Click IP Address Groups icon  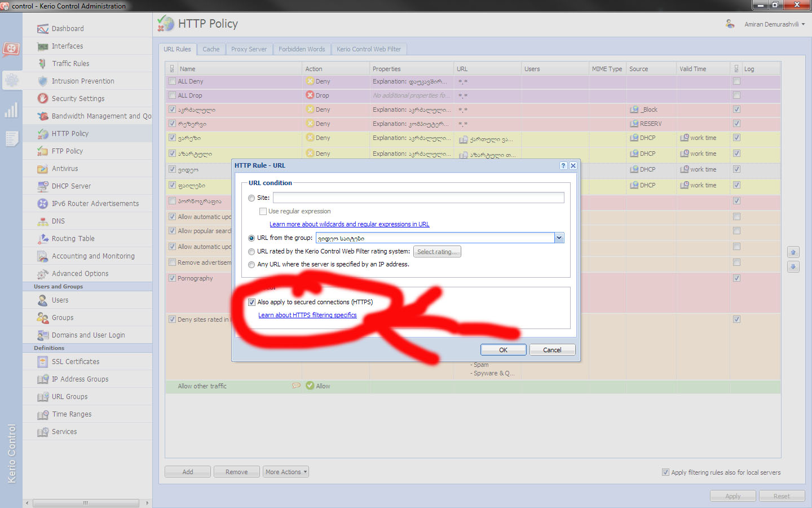pos(42,379)
